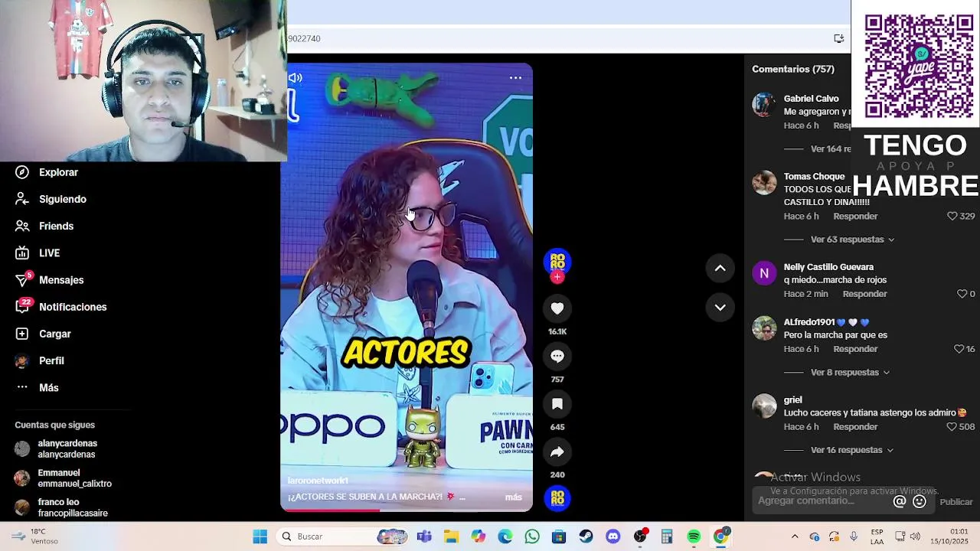
Task: Insert mention with @ icon
Action: (900, 501)
